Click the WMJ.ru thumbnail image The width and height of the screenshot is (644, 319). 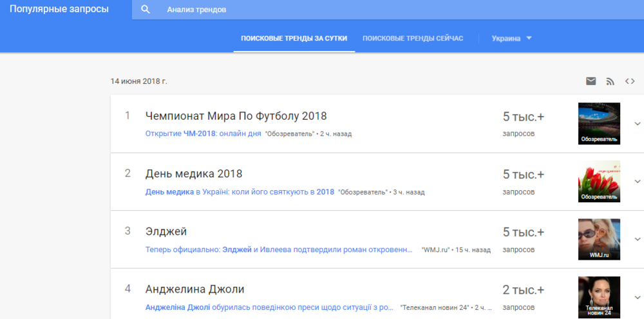599,239
